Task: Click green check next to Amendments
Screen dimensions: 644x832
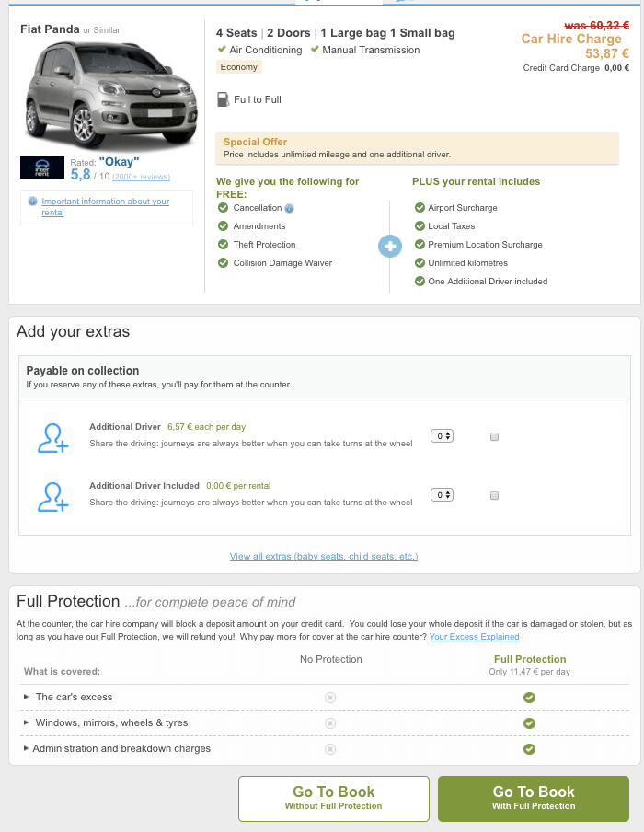Action: [x=224, y=226]
